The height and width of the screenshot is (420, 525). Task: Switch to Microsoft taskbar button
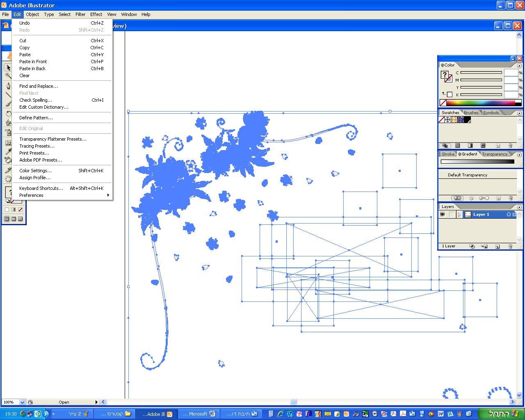(x=199, y=414)
